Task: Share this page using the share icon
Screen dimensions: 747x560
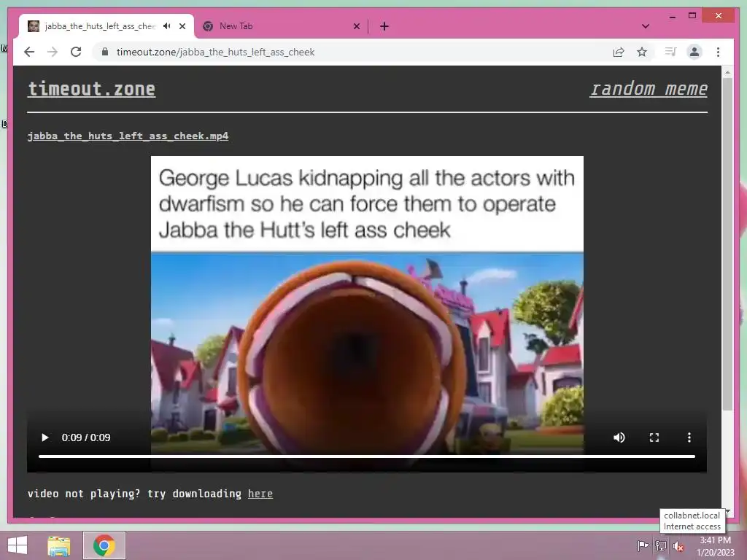Action: click(x=619, y=52)
